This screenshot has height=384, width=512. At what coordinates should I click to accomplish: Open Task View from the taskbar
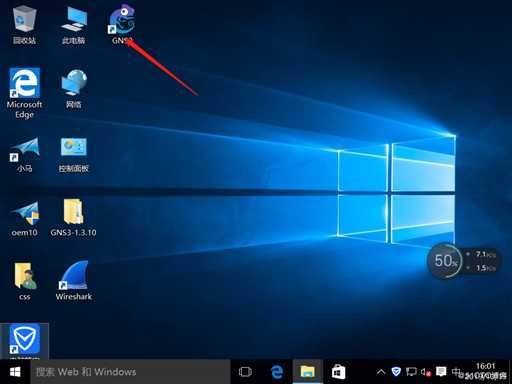point(245,372)
